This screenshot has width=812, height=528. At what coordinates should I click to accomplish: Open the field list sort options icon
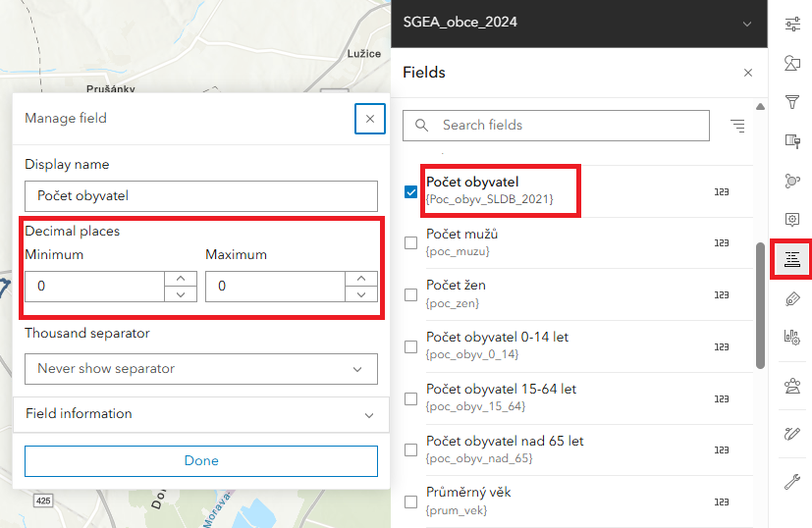point(737,126)
